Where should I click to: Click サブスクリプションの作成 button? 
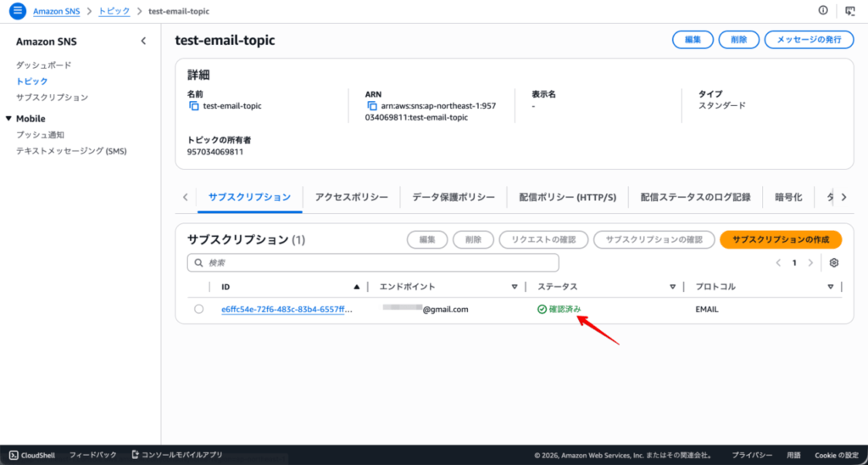[781, 239]
